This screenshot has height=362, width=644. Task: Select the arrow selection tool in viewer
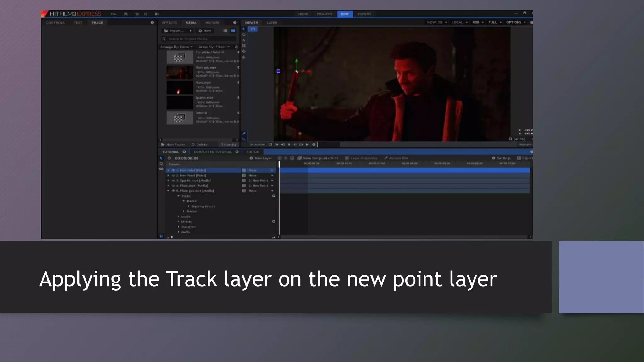pyautogui.click(x=244, y=29)
